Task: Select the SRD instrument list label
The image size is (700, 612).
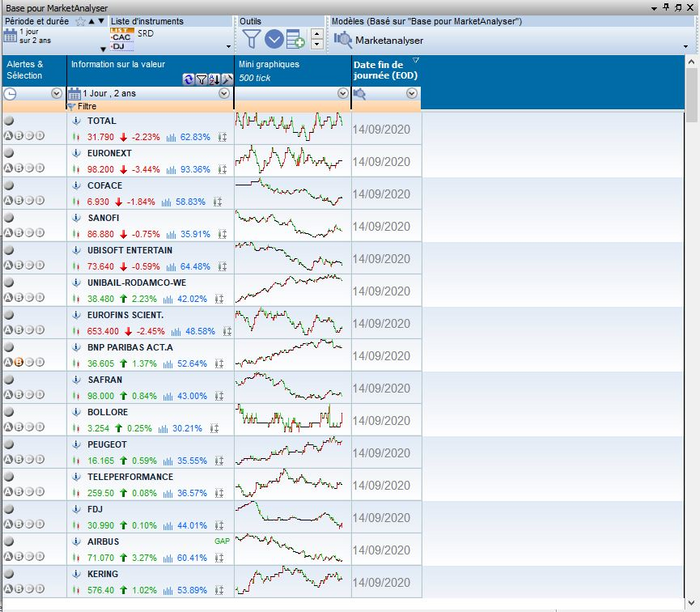Action: [x=146, y=33]
